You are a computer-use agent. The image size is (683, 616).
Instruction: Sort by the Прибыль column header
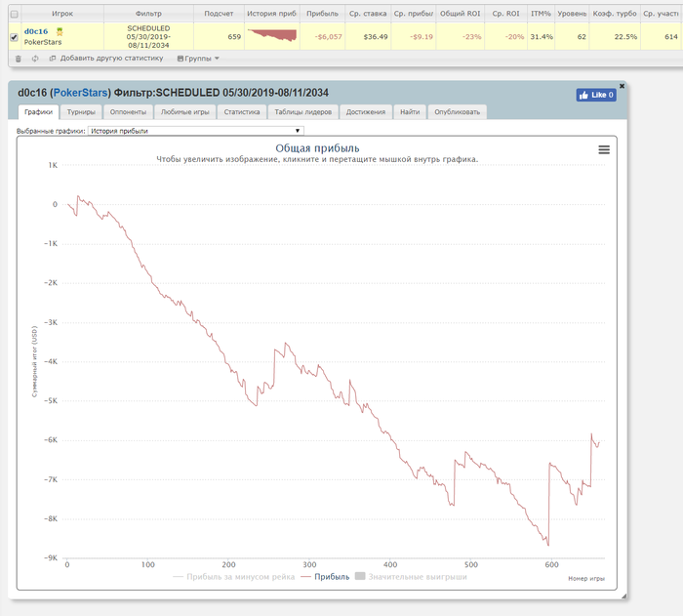[x=322, y=14]
